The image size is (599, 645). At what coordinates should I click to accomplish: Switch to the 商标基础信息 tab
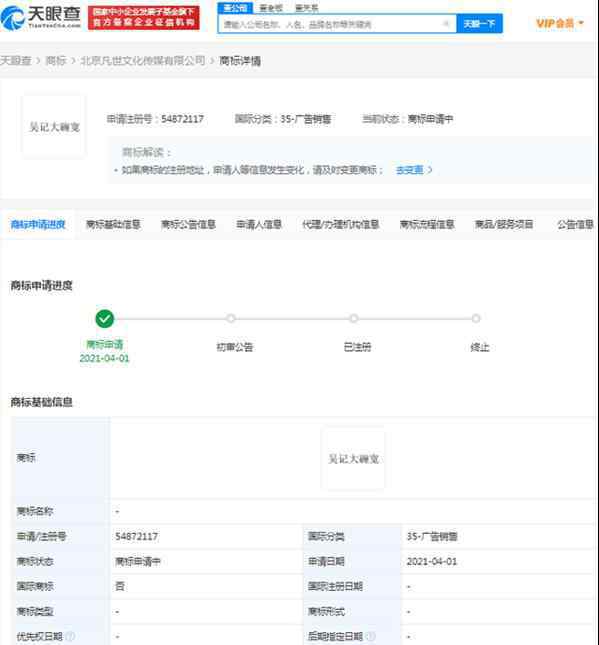click(113, 224)
